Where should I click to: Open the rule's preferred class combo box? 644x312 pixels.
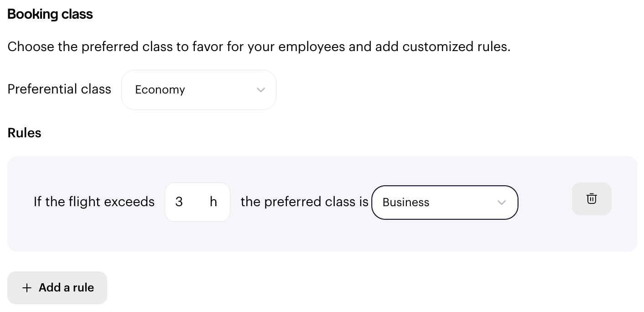pos(445,203)
